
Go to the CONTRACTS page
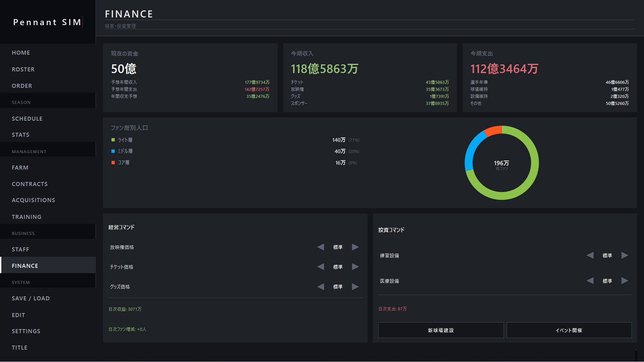click(30, 184)
